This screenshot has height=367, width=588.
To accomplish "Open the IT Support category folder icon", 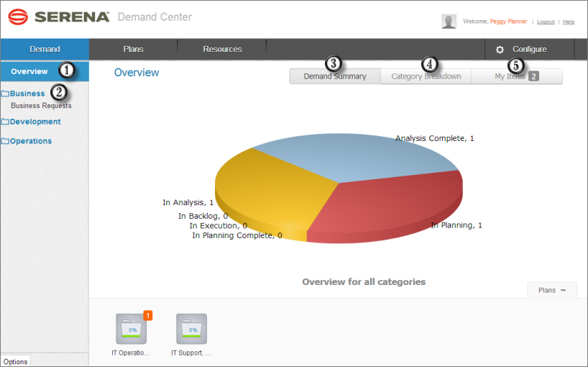I will 191,330.
